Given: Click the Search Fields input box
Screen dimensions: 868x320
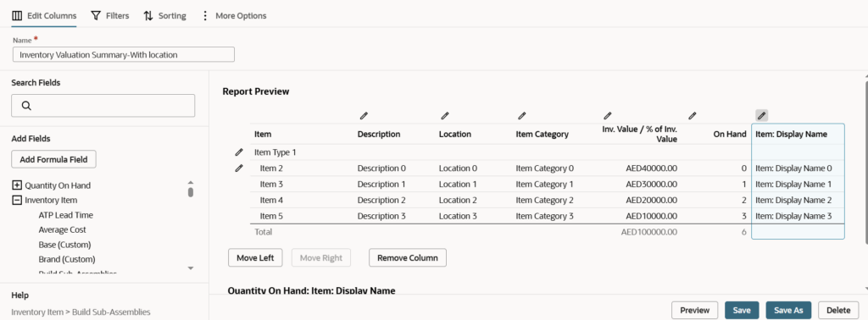Looking at the screenshot, I should coord(103,106).
